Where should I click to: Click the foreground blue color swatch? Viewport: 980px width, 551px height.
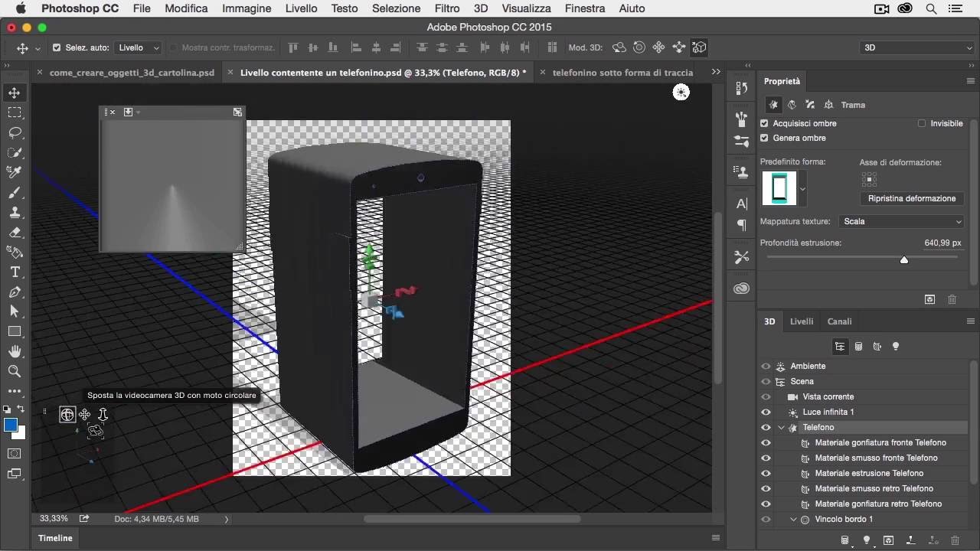[11, 425]
